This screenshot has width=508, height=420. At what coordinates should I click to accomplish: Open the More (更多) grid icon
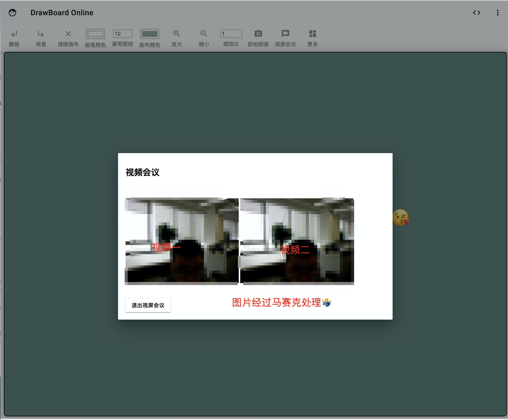pos(312,34)
